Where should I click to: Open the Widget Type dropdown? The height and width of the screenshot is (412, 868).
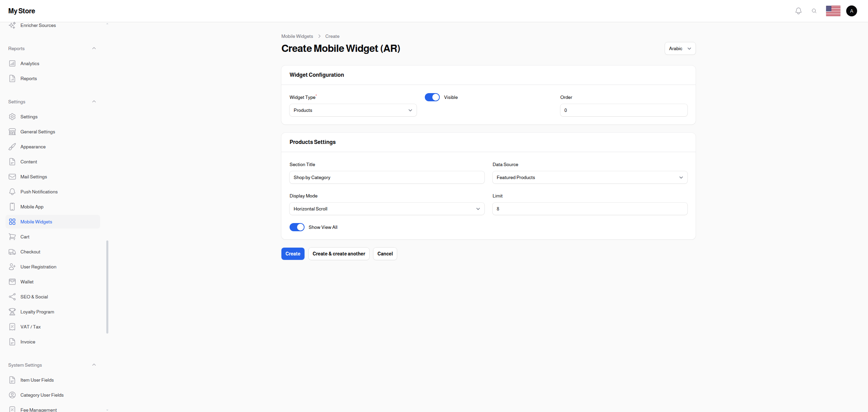[353, 110]
